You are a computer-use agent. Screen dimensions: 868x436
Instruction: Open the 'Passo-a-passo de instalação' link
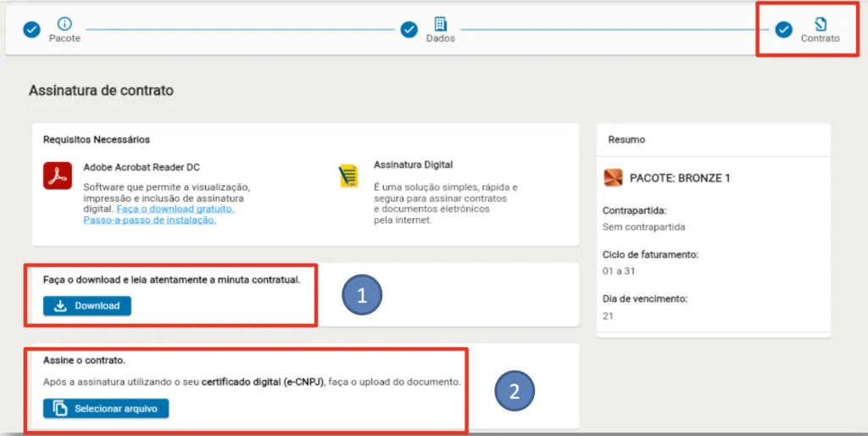[149, 220]
